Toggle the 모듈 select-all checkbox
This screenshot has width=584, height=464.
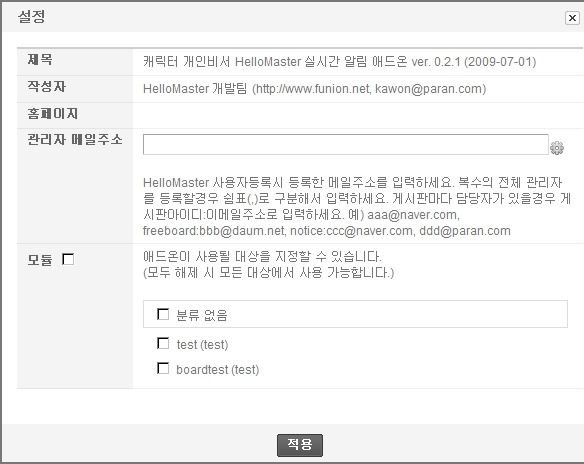[x=68, y=259]
